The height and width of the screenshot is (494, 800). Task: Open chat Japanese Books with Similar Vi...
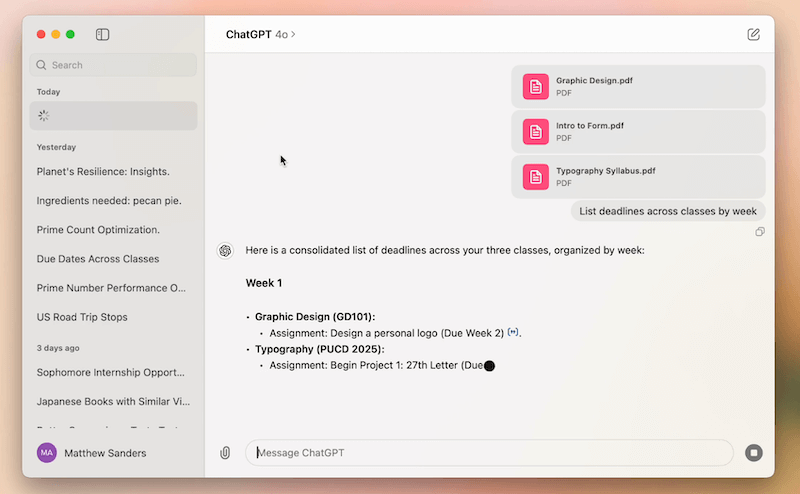pos(113,401)
